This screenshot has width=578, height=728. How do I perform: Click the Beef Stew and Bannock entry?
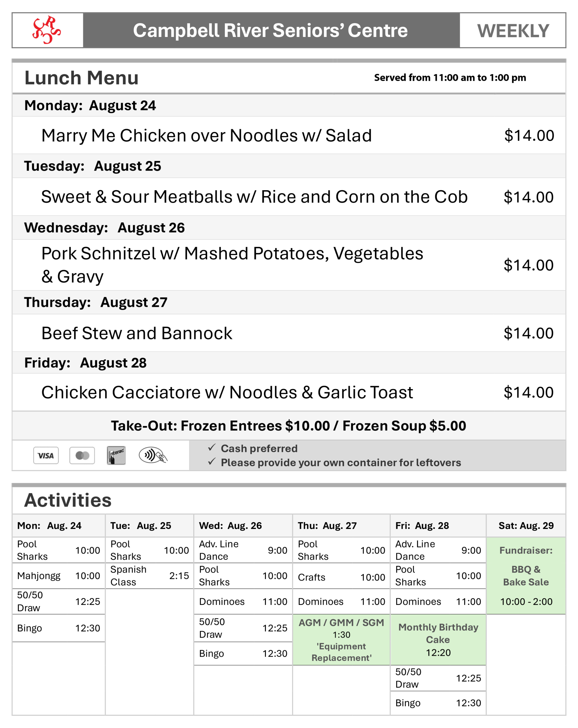tap(137, 334)
